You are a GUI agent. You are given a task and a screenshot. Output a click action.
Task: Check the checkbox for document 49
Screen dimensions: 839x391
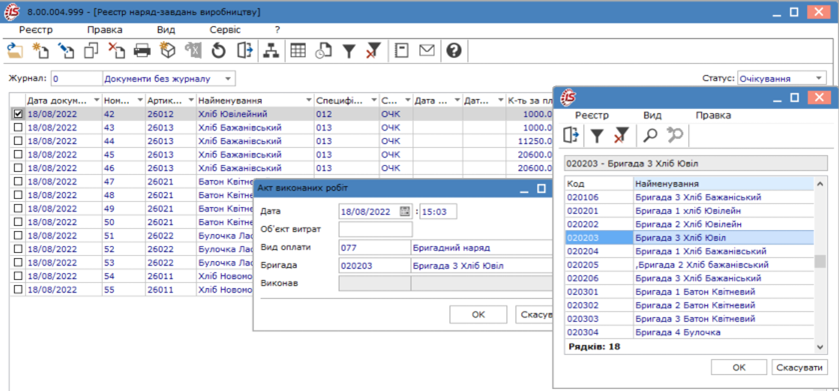pos(18,208)
